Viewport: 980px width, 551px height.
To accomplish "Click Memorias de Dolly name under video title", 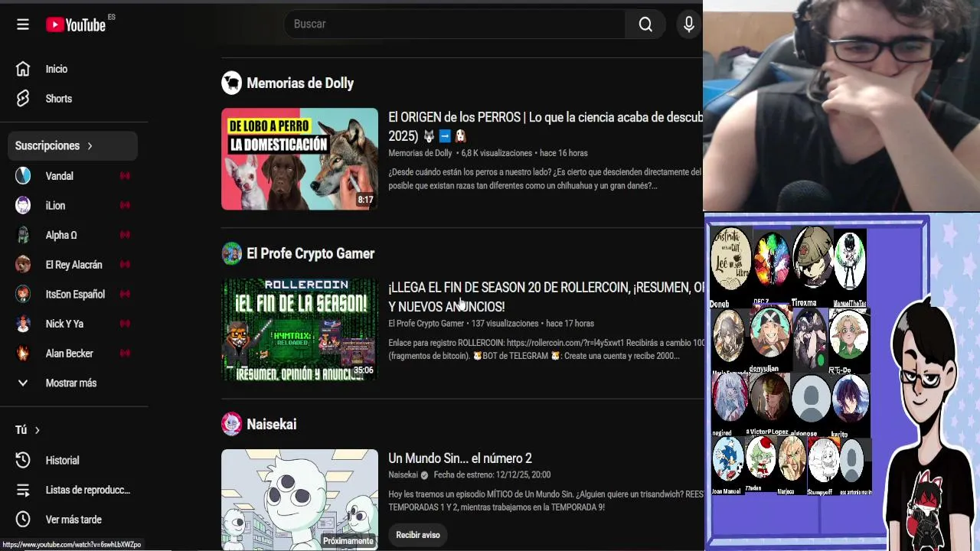I will [420, 153].
